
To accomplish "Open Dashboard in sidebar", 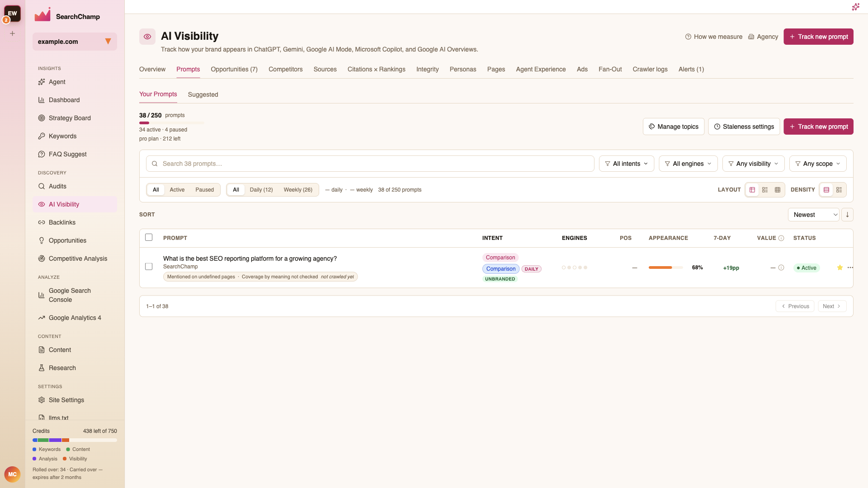I will point(75,100).
